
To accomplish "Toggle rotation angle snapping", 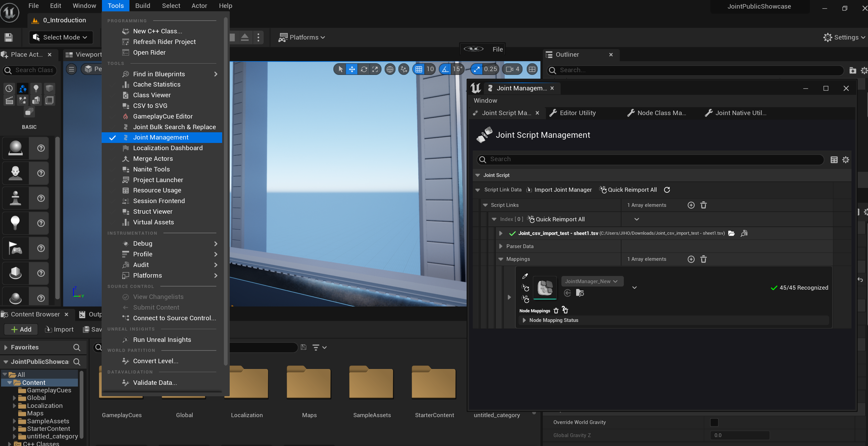I will (445, 69).
